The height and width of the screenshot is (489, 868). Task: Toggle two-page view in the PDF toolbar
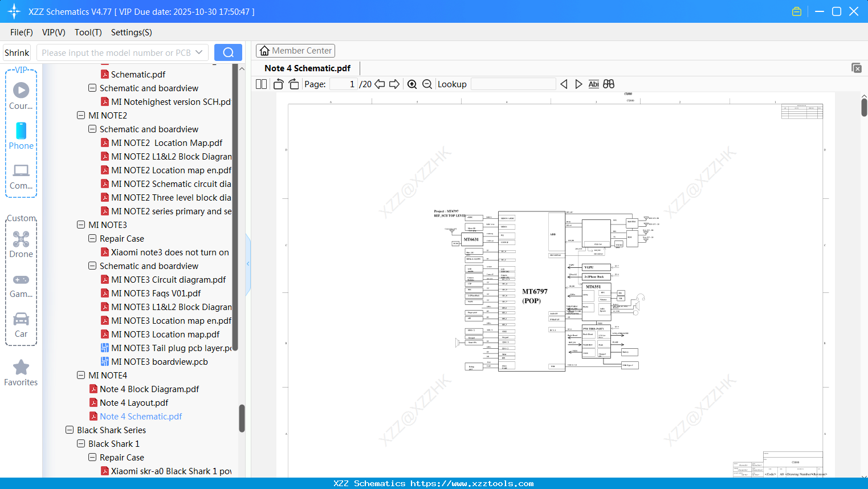point(260,84)
